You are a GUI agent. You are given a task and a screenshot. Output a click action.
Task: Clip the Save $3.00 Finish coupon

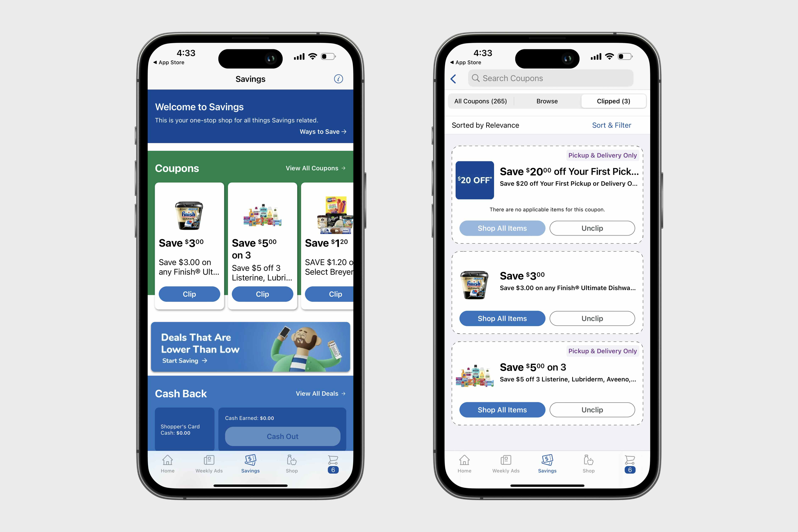click(189, 293)
